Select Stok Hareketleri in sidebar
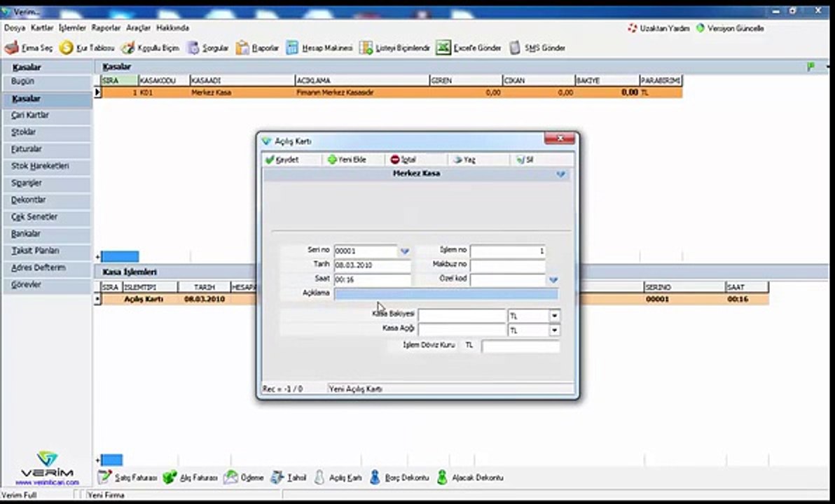835x504 pixels. 47,167
